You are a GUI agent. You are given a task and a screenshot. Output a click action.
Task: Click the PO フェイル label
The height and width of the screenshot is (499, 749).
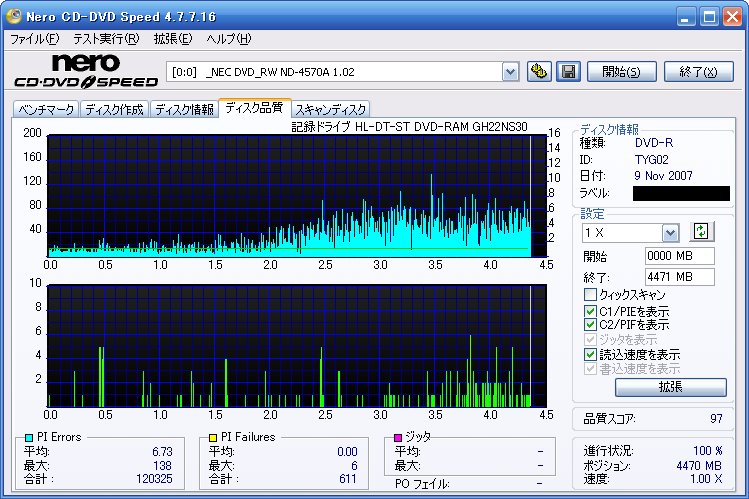coord(422,484)
